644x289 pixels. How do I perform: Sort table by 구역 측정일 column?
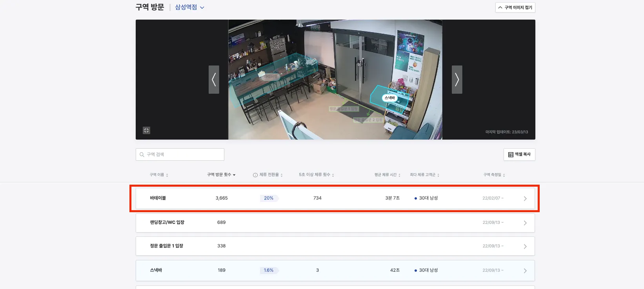[x=494, y=175]
